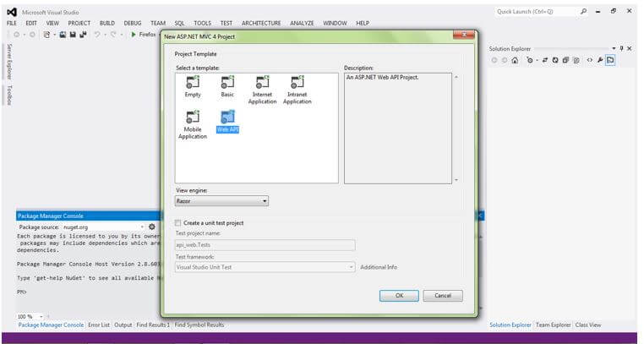Image resolution: width=644 pixels, height=344 pixels.
Task: Open the FILE menu
Action: click(x=12, y=24)
